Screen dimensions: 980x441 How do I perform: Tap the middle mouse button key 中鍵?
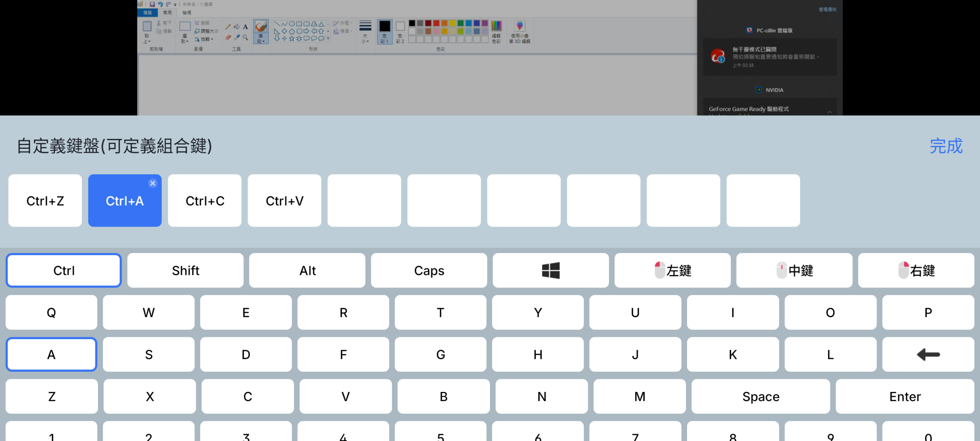click(x=794, y=270)
